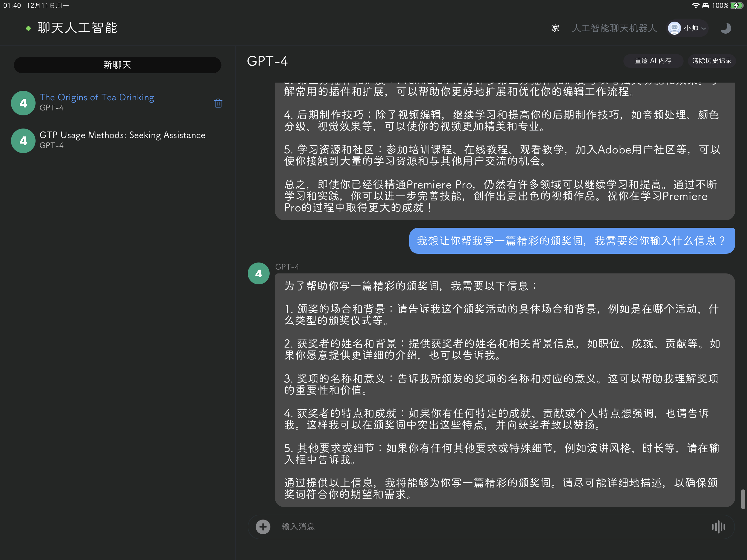
Task: Click green GPT-4 badge on GTP Usage chat
Action: tap(23, 141)
